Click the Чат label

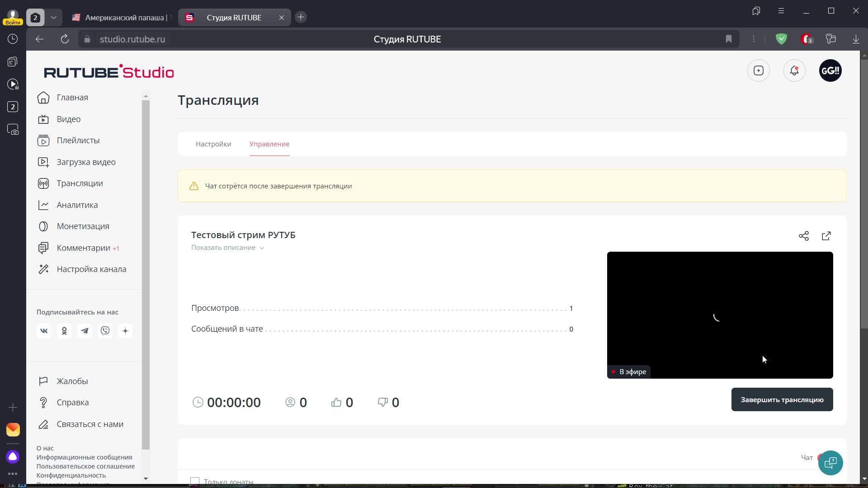click(807, 458)
